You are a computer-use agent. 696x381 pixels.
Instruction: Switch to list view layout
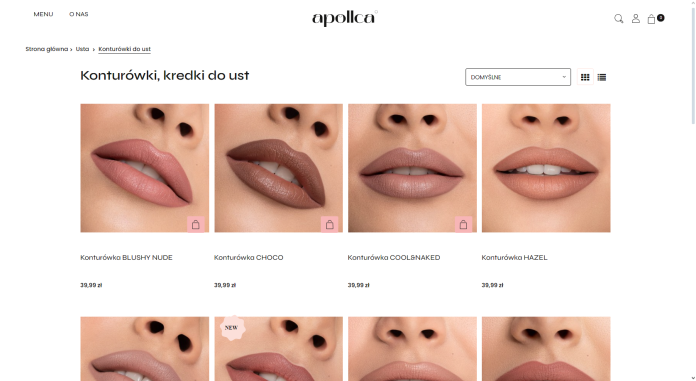pos(601,77)
